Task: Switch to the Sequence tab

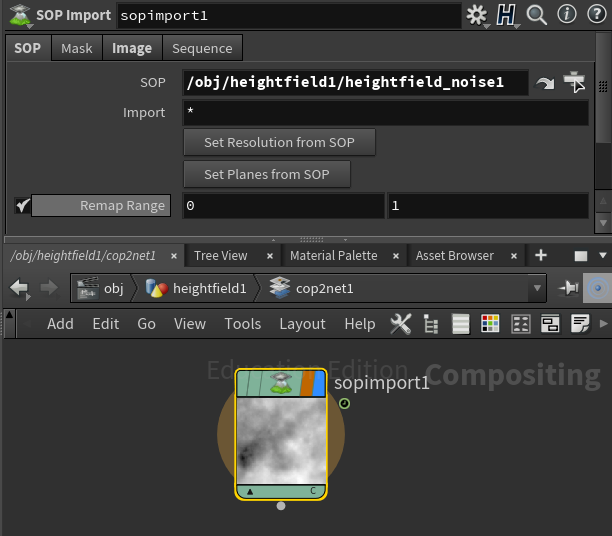Action: pyautogui.click(x=202, y=48)
